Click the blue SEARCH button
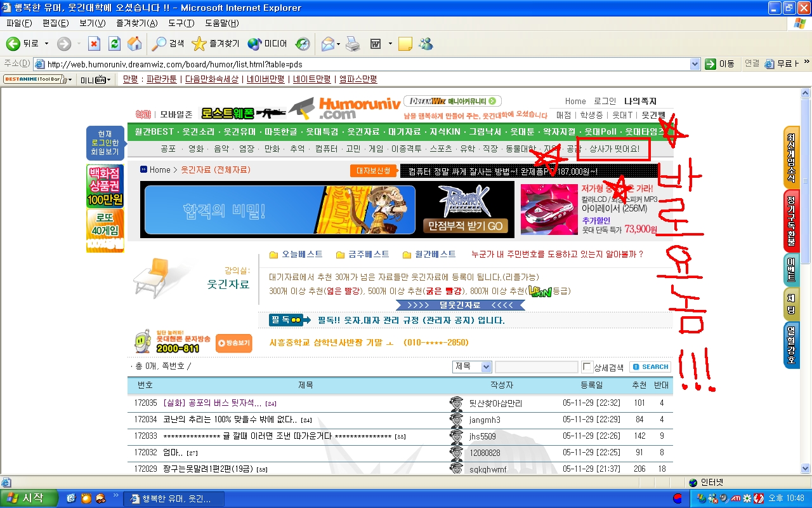Screen dimensions: 812x508 (x=650, y=366)
